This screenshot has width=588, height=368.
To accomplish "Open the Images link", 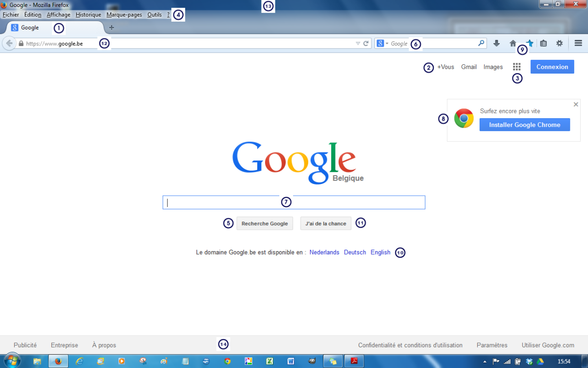I will (493, 67).
